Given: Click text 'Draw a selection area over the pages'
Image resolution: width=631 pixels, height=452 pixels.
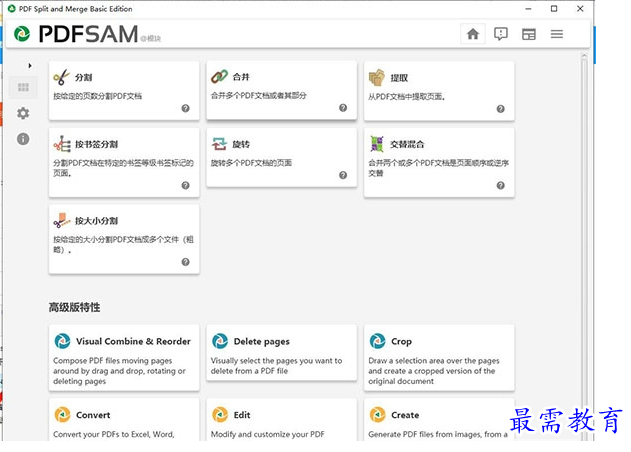Looking at the screenshot, I should coord(434,361).
